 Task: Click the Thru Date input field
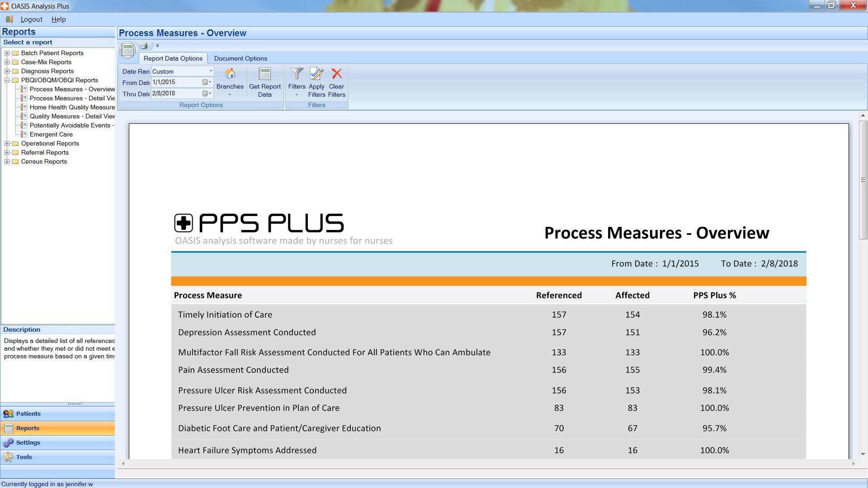(x=175, y=94)
